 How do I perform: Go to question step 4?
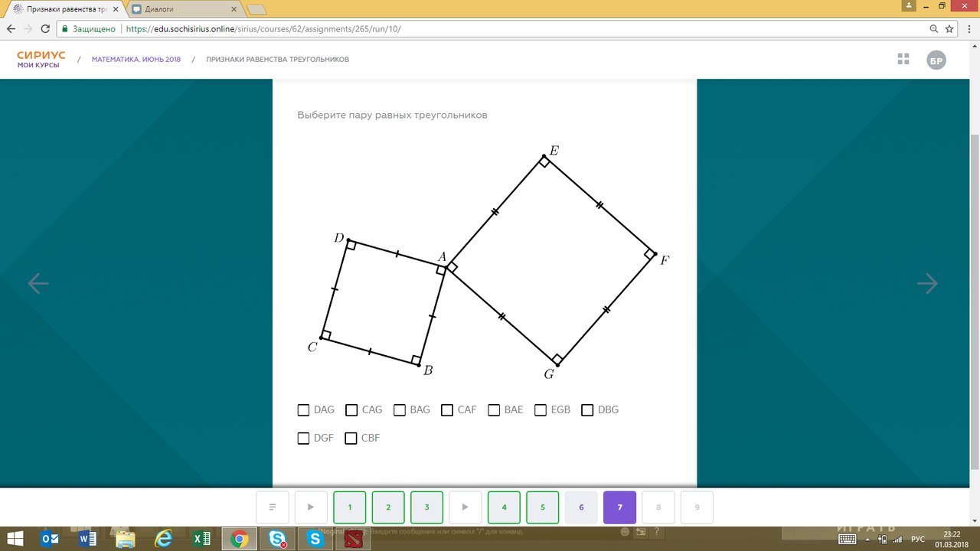pyautogui.click(x=504, y=507)
